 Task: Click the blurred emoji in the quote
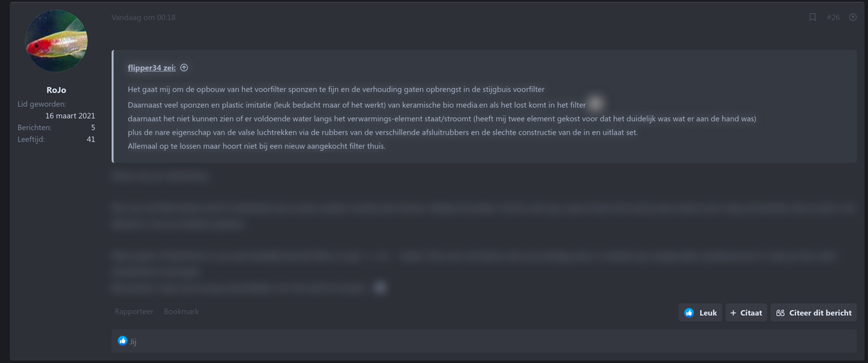[x=594, y=106]
